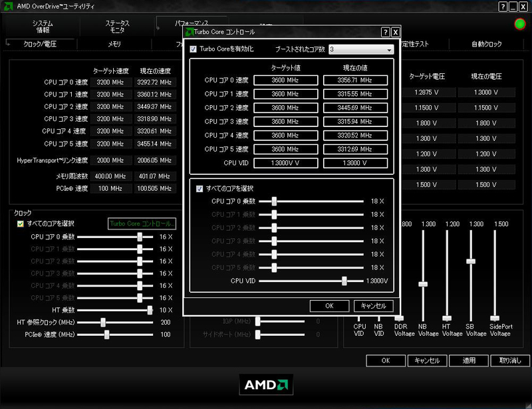The width and height of the screenshot is (532, 409).
Task: Click the current speed 3455.14 MHz value
Action: point(155,144)
